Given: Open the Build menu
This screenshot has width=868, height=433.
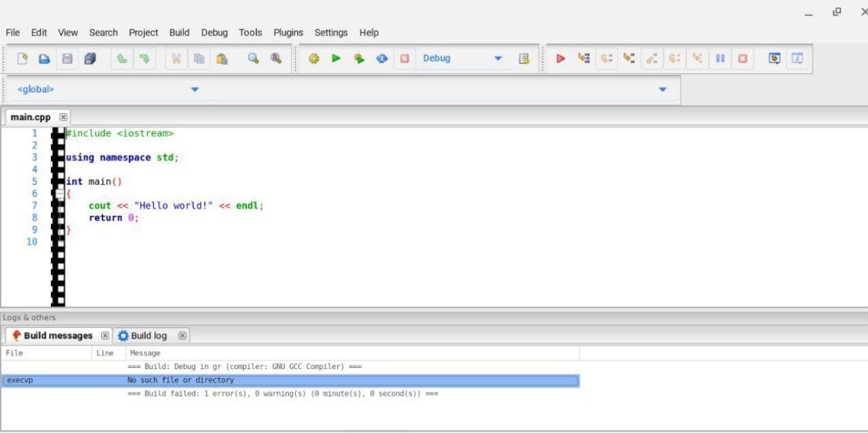Looking at the screenshot, I should point(180,33).
